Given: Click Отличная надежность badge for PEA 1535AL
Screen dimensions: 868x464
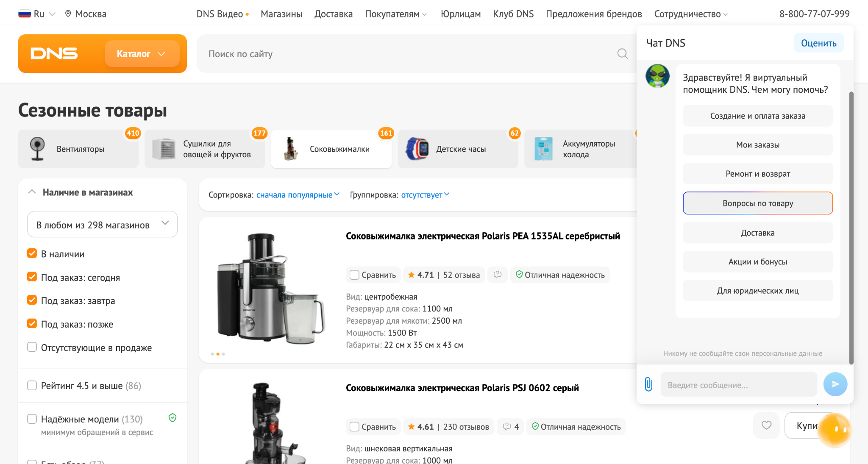Looking at the screenshot, I should [x=560, y=275].
